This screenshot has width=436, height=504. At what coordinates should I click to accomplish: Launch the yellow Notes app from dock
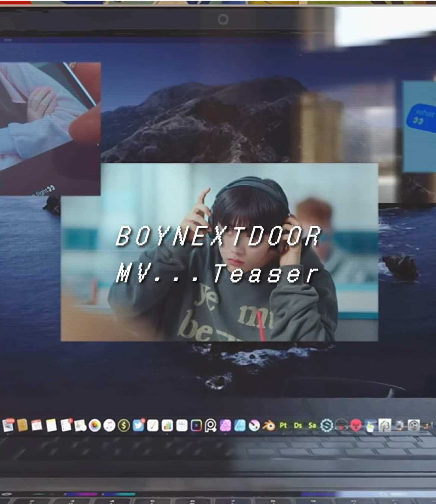[51, 425]
